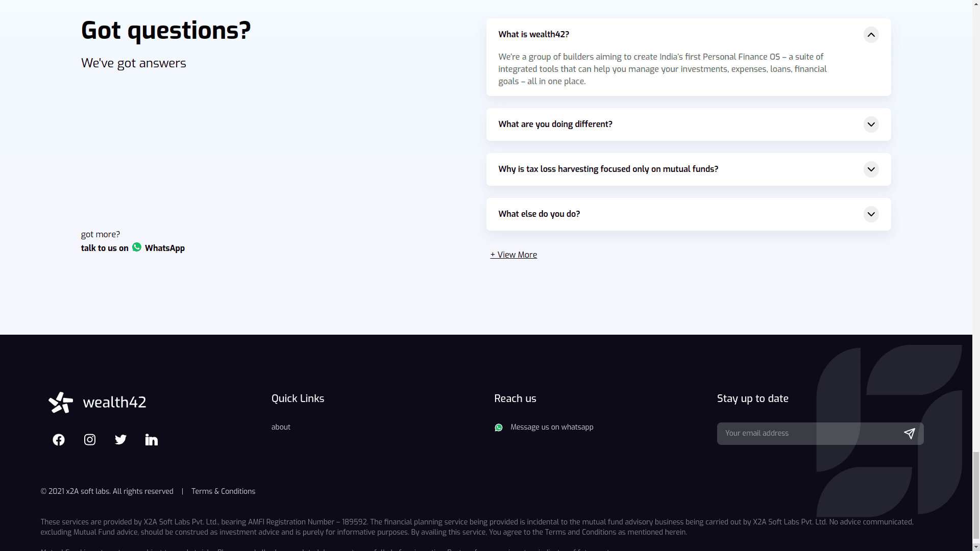This screenshot has height=551, width=980.
Task: Click the 'What is wealth42?' question title
Action: point(533,35)
